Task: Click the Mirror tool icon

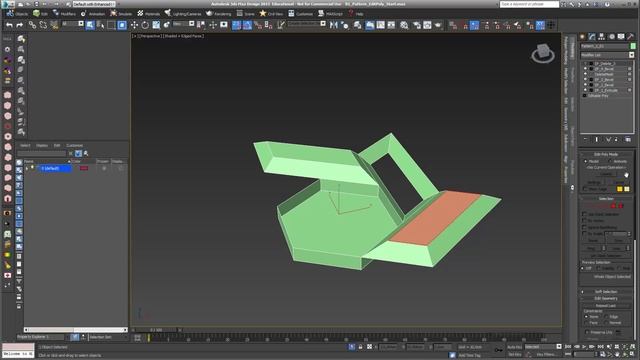Action: tap(333, 25)
